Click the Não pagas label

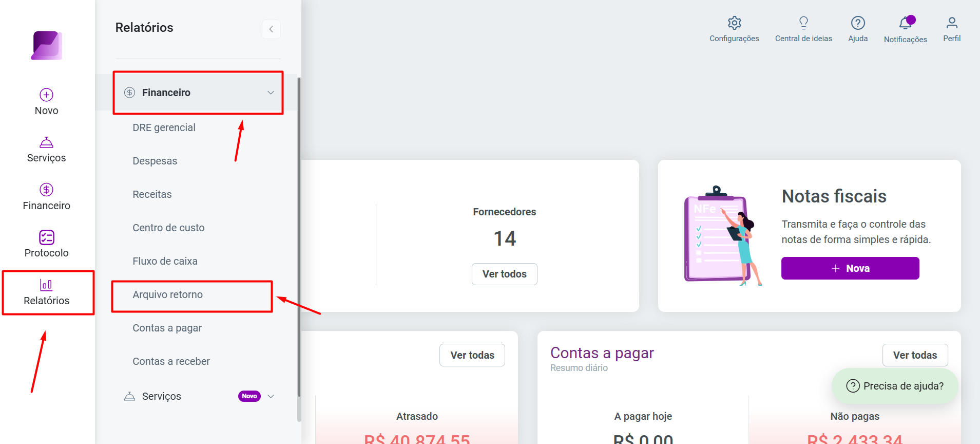click(855, 416)
